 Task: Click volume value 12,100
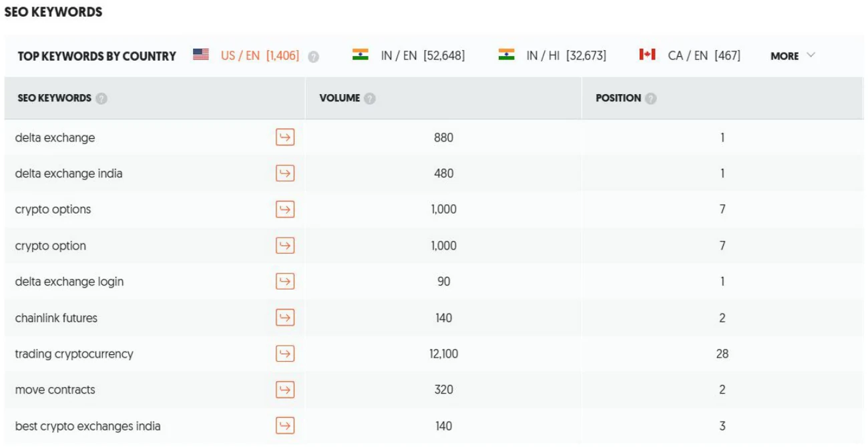coord(443,354)
